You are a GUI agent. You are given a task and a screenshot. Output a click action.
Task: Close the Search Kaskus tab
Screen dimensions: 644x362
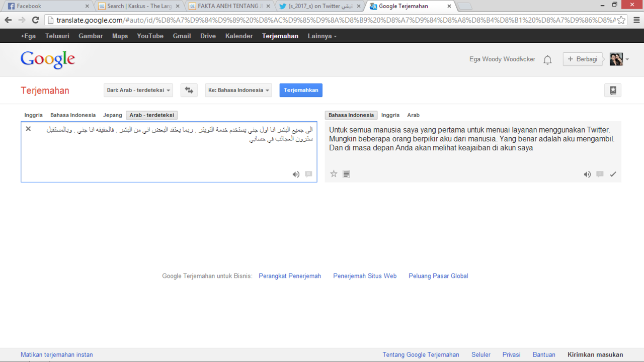coord(178,7)
